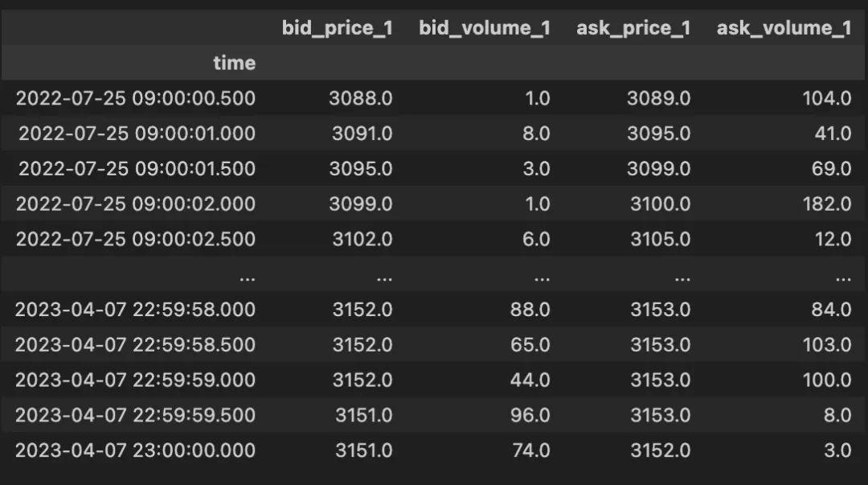Click the 2023-04-07 22:59:58.500 row label
This screenshot has height=485, width=868.
coord(135,345)
